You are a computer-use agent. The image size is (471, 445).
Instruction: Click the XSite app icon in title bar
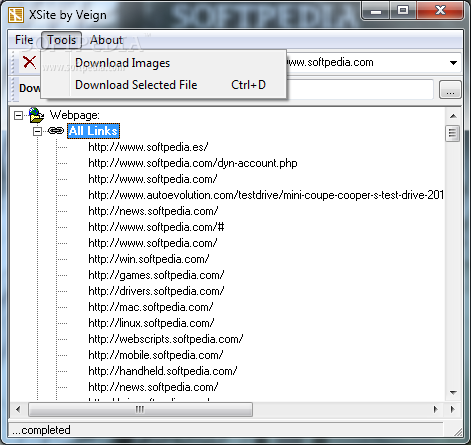point(16,14)
